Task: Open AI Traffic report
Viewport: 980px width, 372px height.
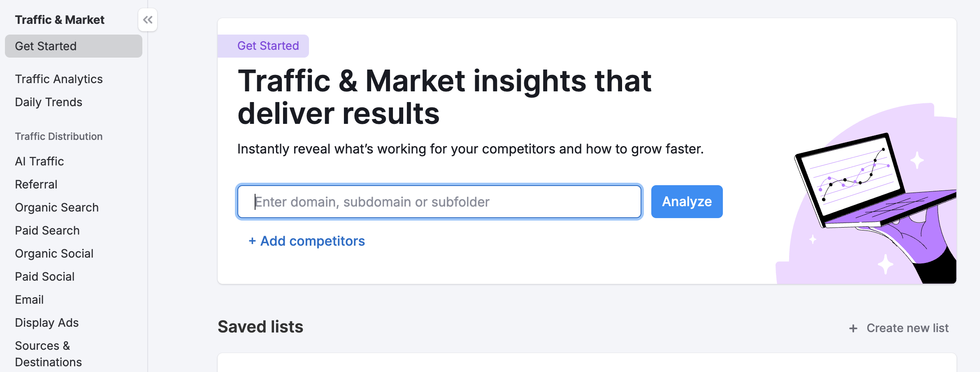Action: coord(39,161)
